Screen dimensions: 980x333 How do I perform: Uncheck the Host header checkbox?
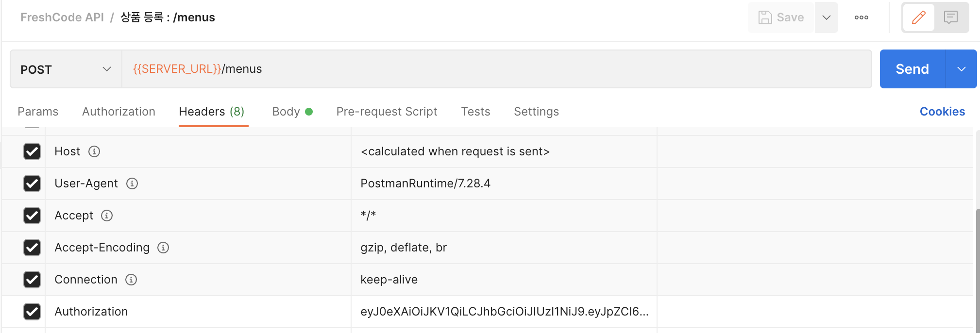32,151
